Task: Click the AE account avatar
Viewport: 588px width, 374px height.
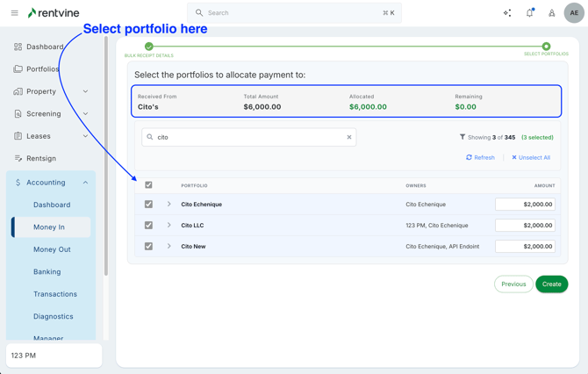Action: coord(574,13)
